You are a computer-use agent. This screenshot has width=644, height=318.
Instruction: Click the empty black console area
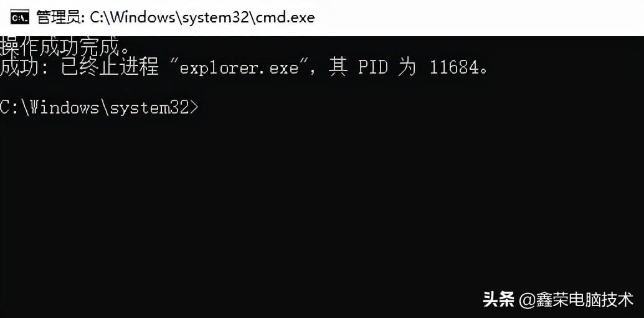click(322, 198)
